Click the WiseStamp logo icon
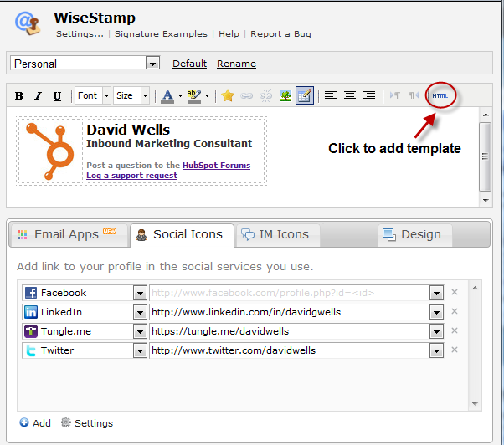 (x=28, y=23)
